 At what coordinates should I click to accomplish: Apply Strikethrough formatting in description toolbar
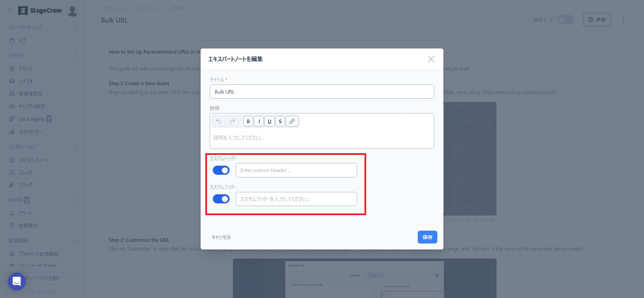click(x=280, y=121)
